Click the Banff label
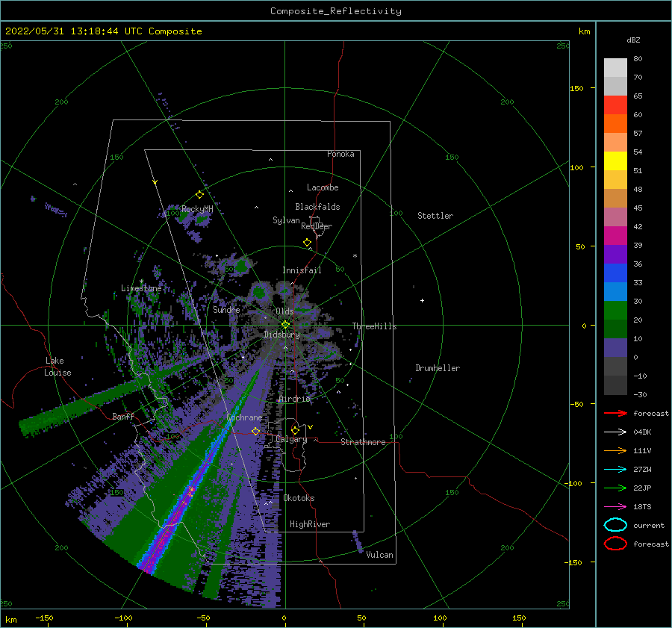Screen dimensions: 672x628 pyautogui.click(x=123, y=416)
